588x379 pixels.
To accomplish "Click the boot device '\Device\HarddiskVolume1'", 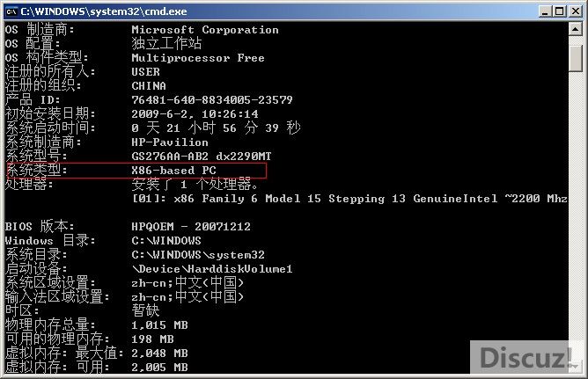I will pos(212,269).
